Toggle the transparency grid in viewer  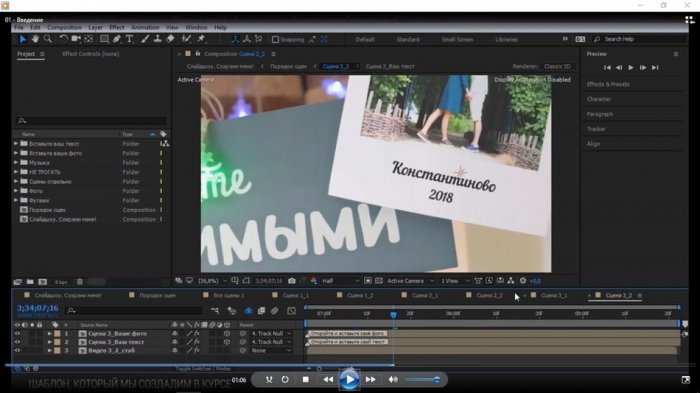pyautogui.click(x=379, y=281)
